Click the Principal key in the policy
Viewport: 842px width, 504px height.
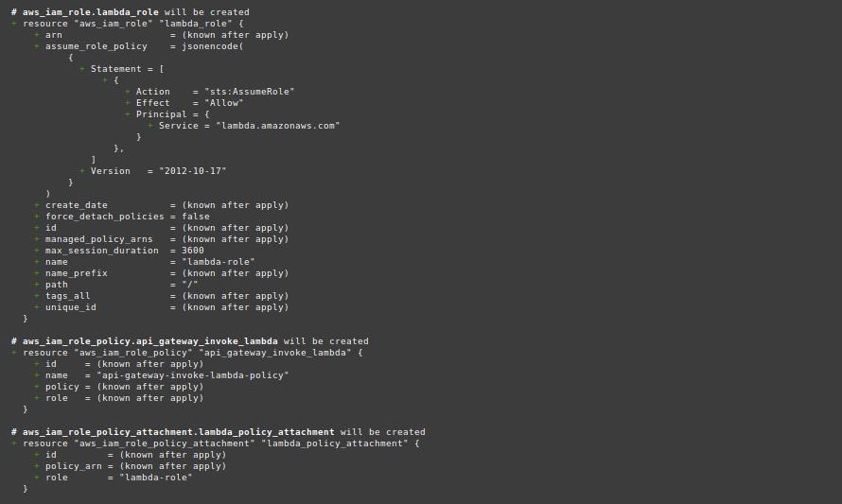click(x=162, y=114)
